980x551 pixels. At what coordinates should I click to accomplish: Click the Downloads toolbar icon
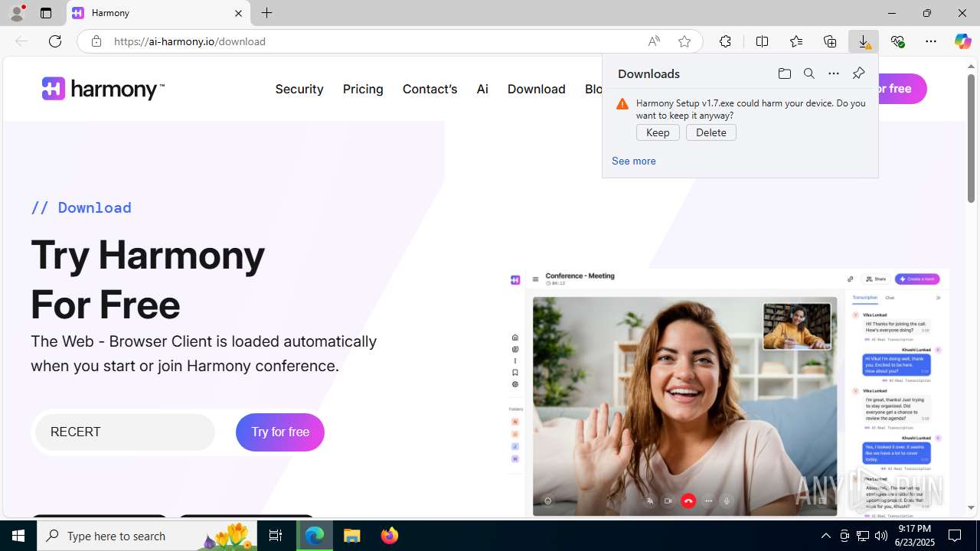coord(864,41)
